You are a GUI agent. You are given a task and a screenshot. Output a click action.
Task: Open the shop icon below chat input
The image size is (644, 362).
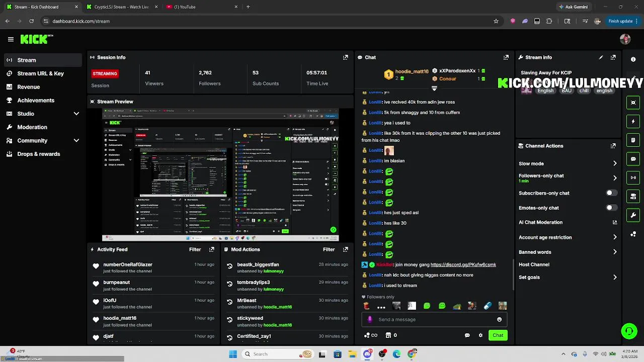388,335
